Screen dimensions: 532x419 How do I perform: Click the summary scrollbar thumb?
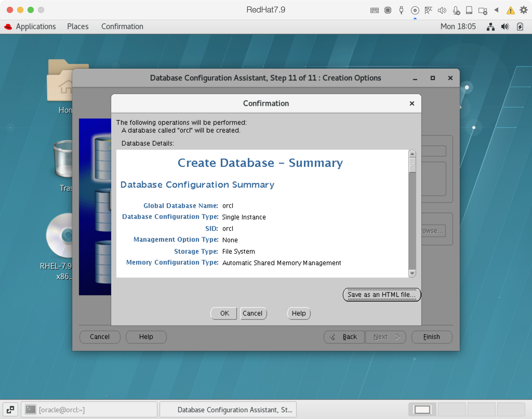pyautogui.click(x=412, y=165)
